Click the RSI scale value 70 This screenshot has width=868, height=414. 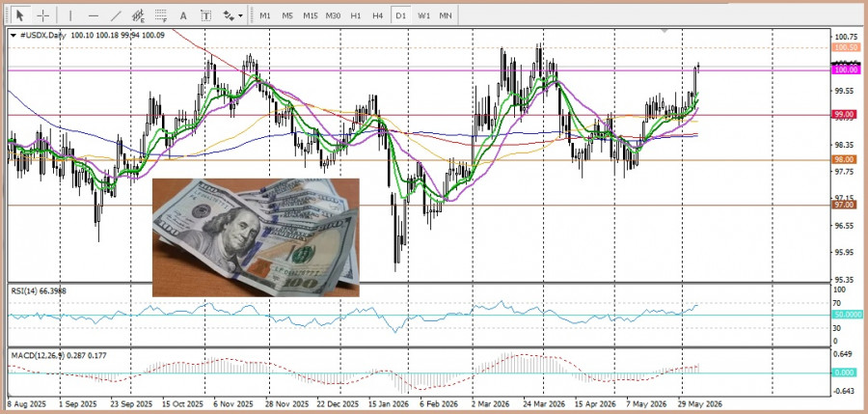[839, 303]
